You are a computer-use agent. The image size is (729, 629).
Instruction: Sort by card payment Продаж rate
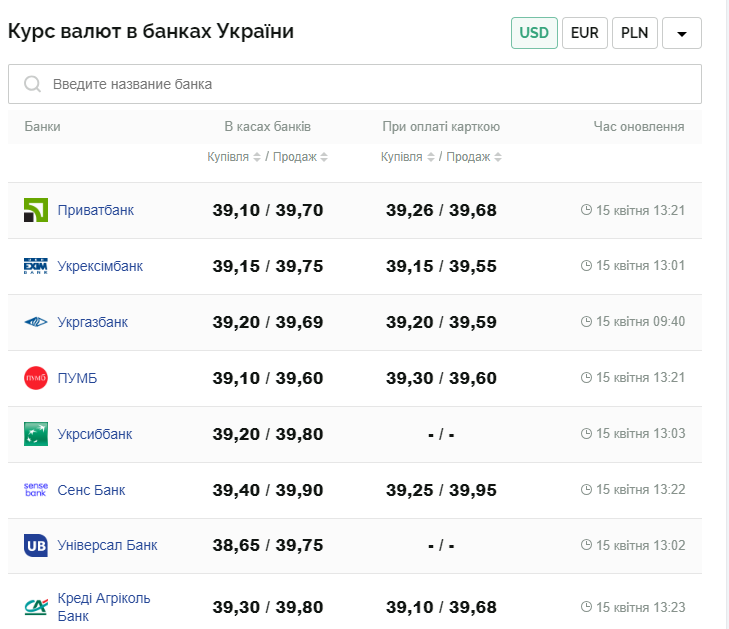tap(475, 157)
